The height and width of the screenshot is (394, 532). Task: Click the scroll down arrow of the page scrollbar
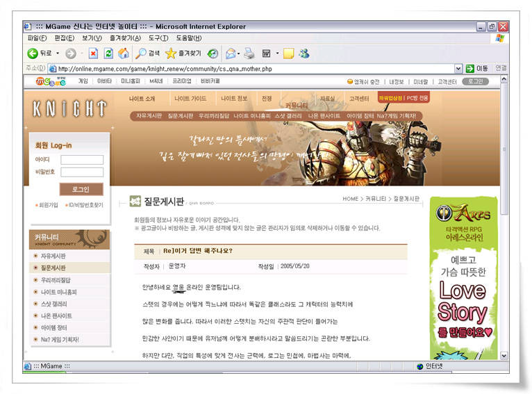tap(504, 356)
